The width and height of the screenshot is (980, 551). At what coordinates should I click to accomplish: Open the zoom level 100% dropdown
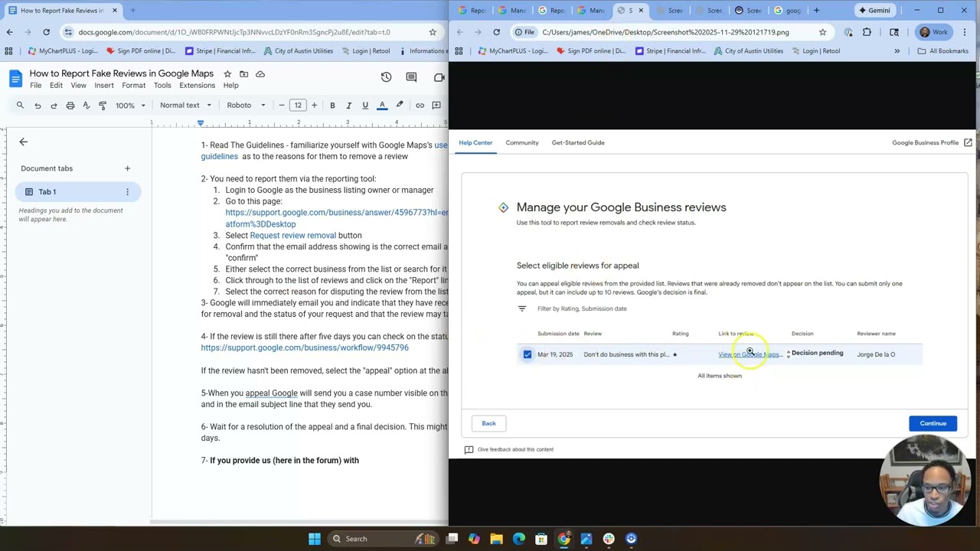point(129,106)
